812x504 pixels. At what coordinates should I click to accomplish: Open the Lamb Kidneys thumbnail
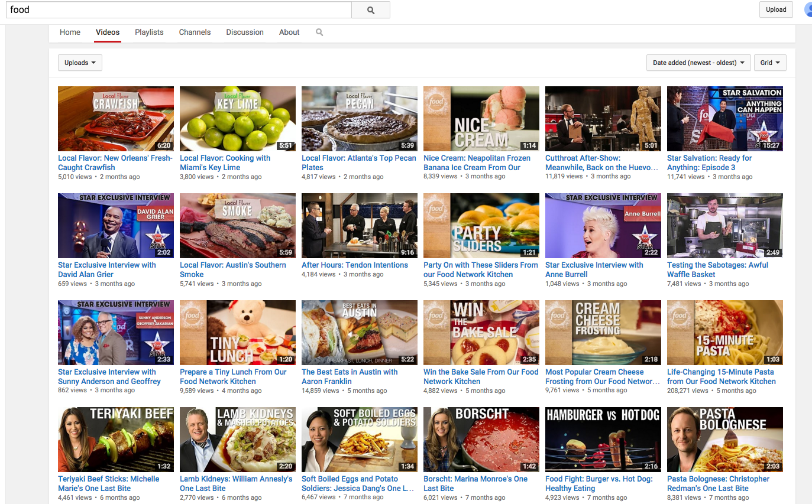[x=238, y=440]
